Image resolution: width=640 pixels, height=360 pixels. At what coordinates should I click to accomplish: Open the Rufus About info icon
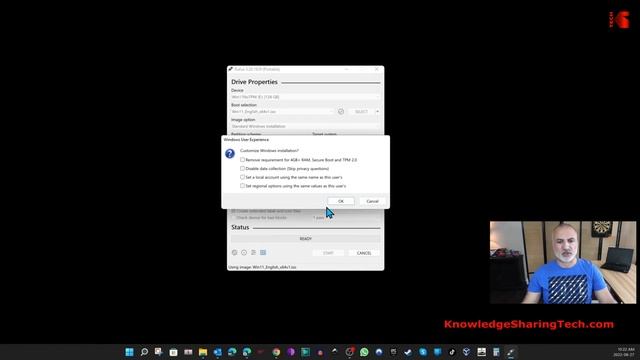(x=244, y=253)
